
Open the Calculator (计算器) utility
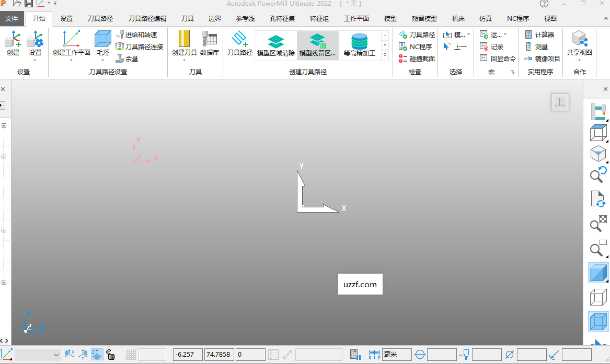(539, 34)
